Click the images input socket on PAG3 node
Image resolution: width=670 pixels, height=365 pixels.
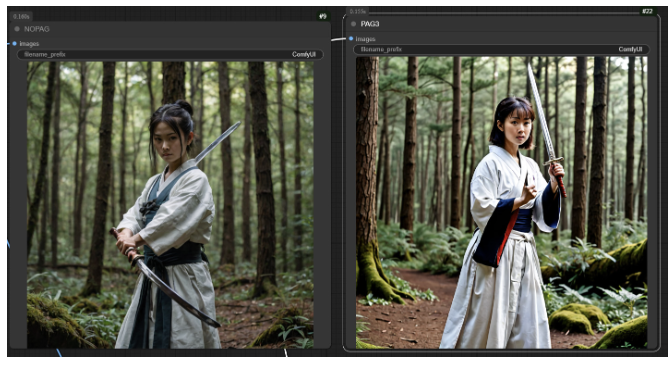pyautogui.click(x=351, y=38)
